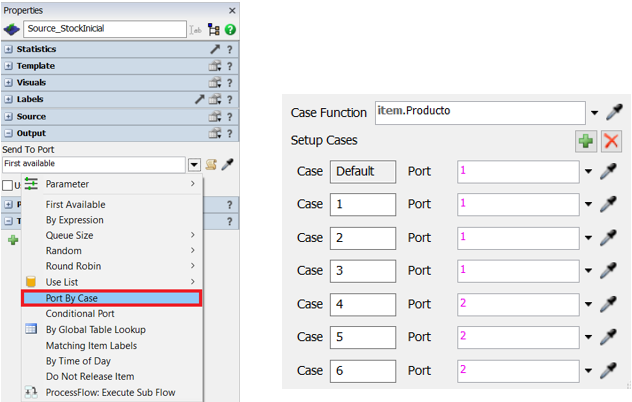Click the eyedropper sampler beside Case Function
Screen dimensions: 632x402
[617, 113]
